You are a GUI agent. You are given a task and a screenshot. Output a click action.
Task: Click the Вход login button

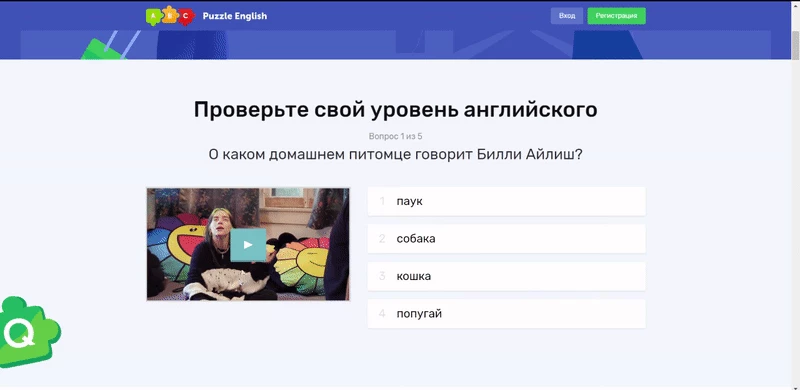tap(567, 16)
